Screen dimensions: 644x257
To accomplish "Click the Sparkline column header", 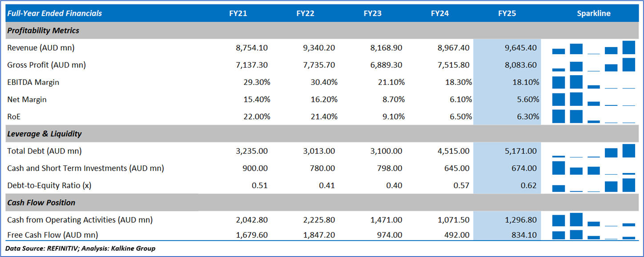I will [593, 13].
